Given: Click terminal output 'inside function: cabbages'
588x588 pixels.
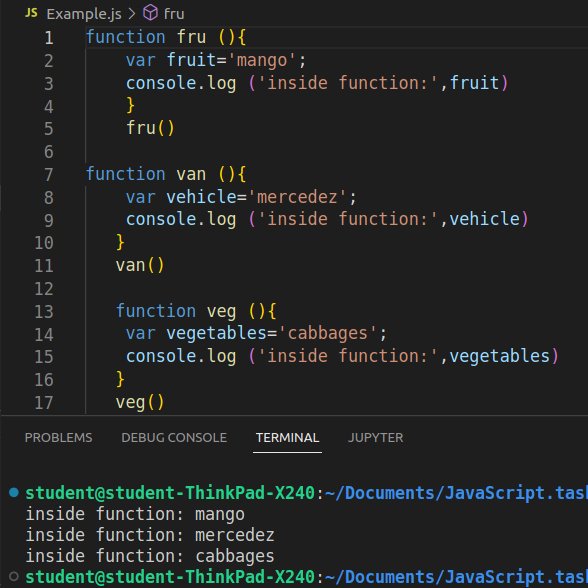Looking at the screenshot, I should 150,556.
